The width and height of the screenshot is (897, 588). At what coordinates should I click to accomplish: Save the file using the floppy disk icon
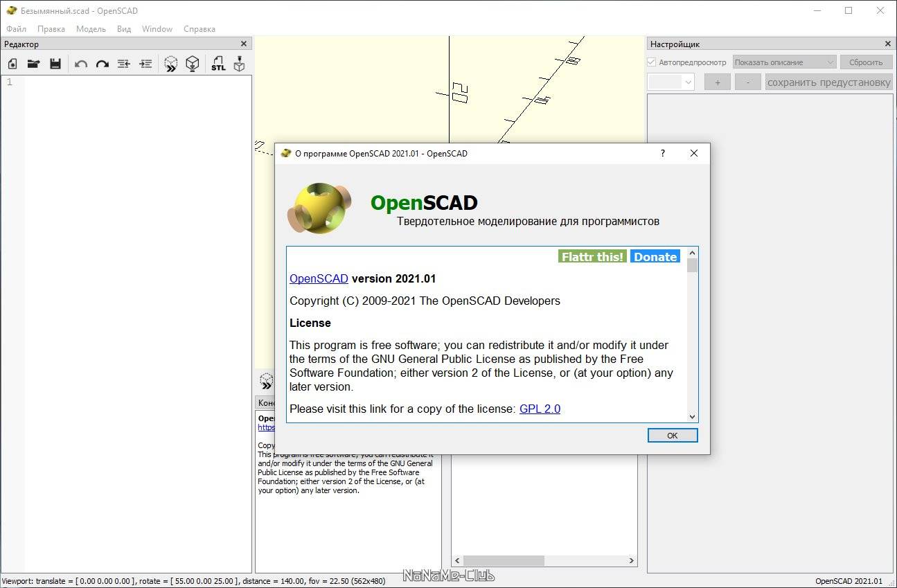55,64
